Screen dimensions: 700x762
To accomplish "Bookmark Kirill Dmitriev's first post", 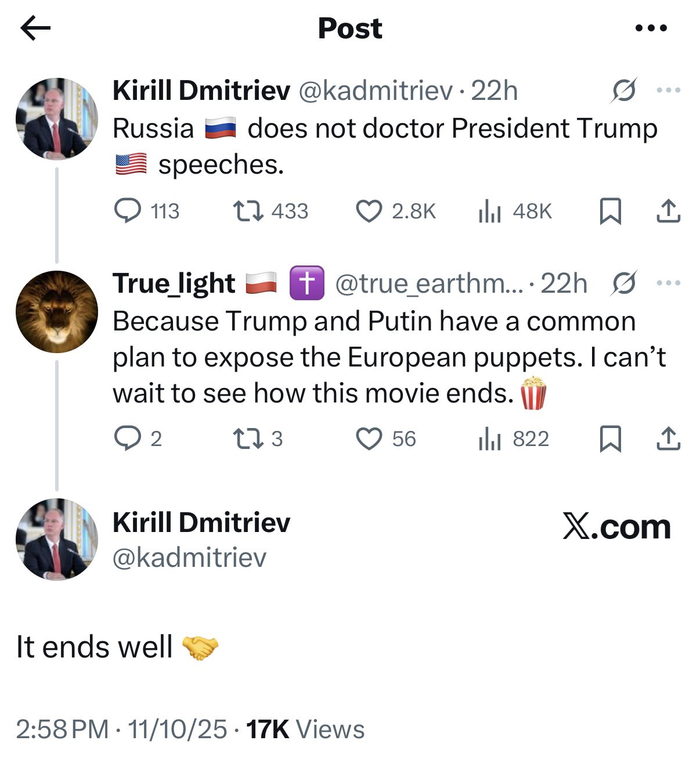I will pos(610,211).
